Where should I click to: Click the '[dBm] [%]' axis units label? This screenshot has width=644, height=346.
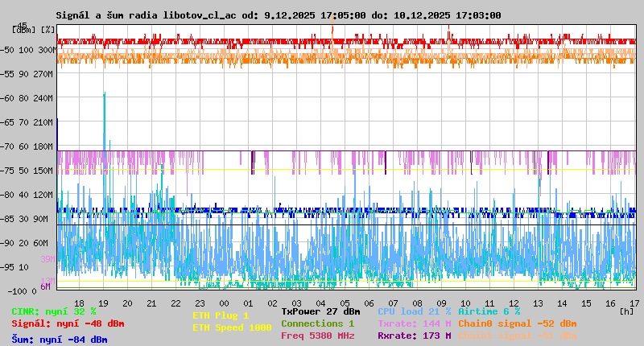point(34,30)
